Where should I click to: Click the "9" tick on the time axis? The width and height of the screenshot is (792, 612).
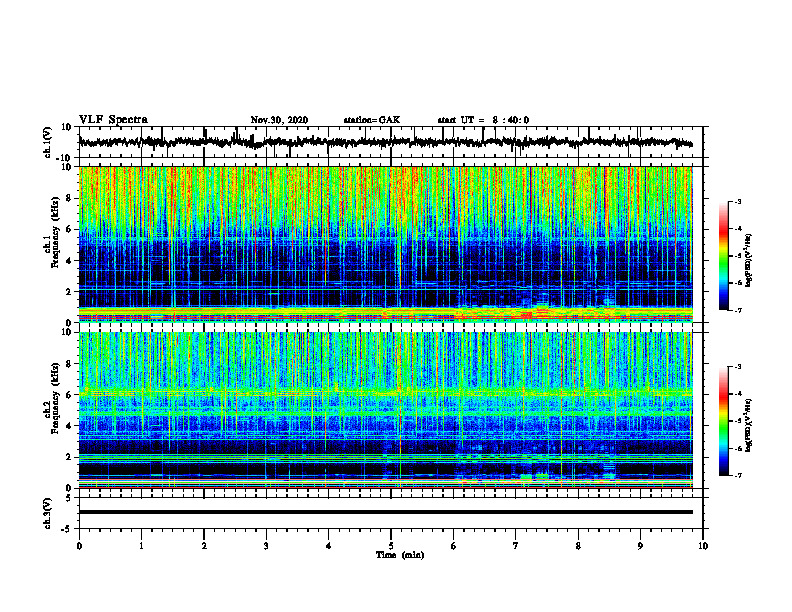[640, 546]
